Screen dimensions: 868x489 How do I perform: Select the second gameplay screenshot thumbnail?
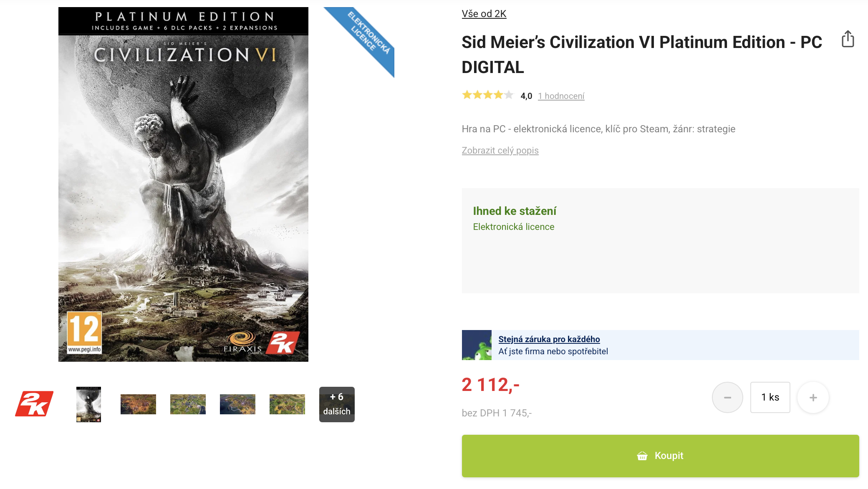click(188, 404)
